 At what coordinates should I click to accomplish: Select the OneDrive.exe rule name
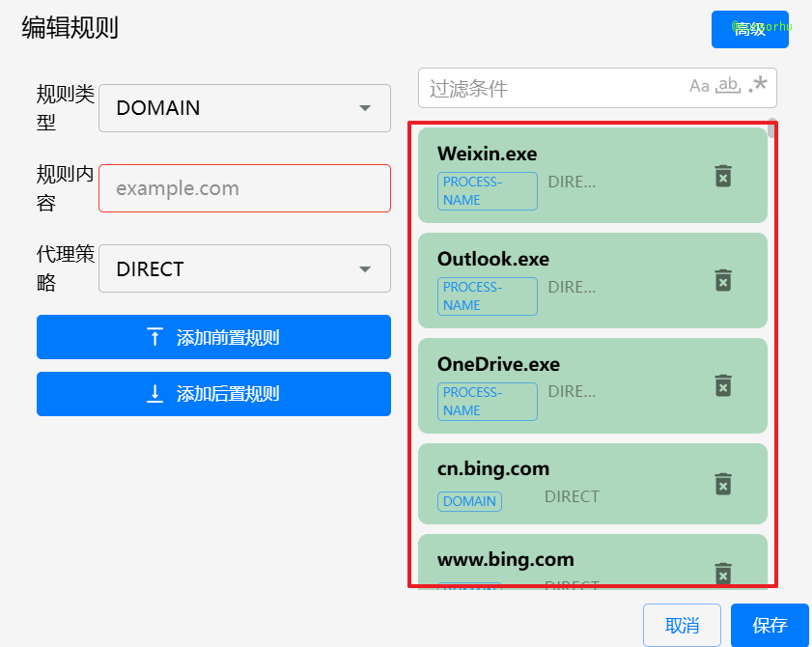click(x=498, y=364)
